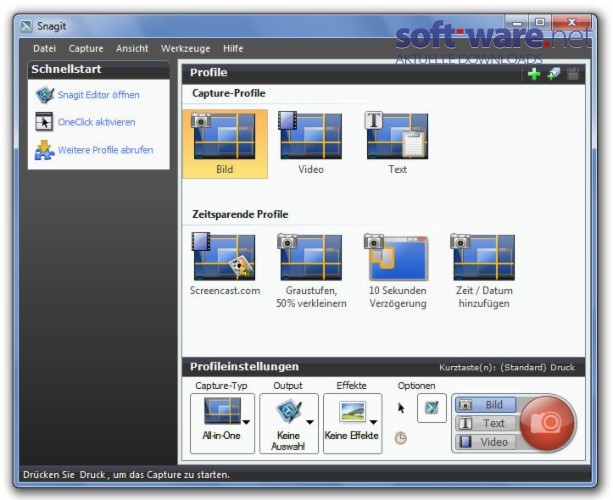Start capture with the red camera button

click(x=548, y=423)
